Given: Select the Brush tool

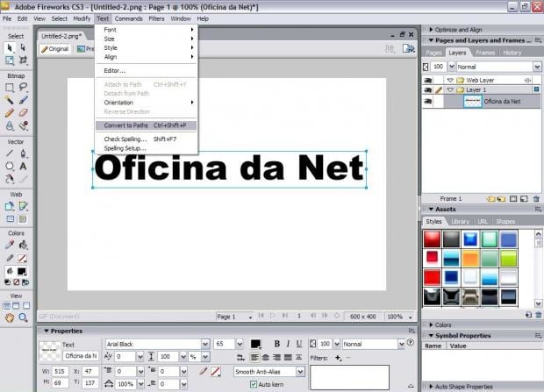Looking at the screenshot, I should (23, 100).
